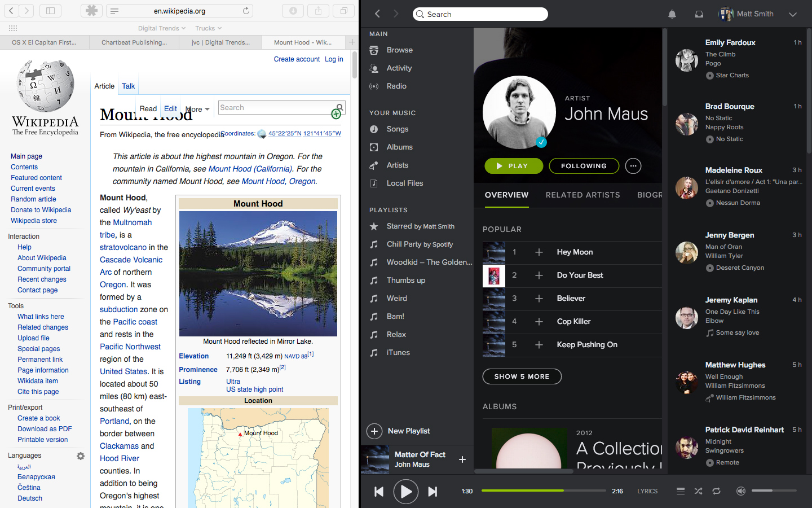
Task: Seek in the song progress bar
Action: (544, 491)
